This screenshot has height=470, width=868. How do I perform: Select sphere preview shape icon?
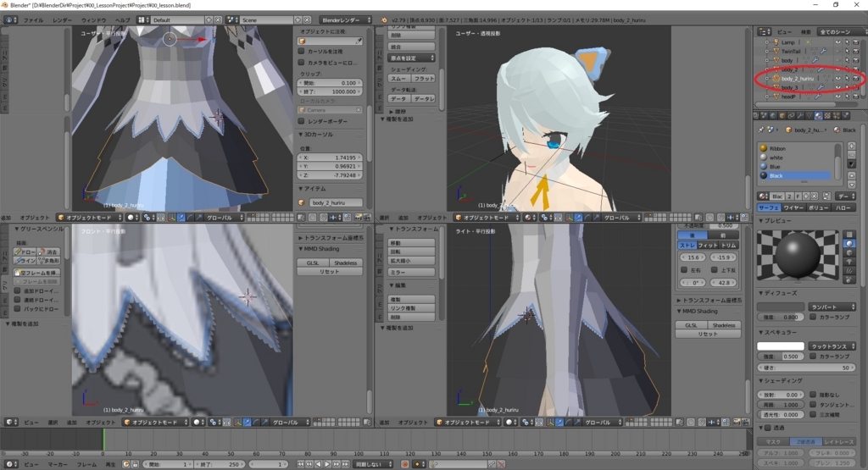tap(849, 243)
